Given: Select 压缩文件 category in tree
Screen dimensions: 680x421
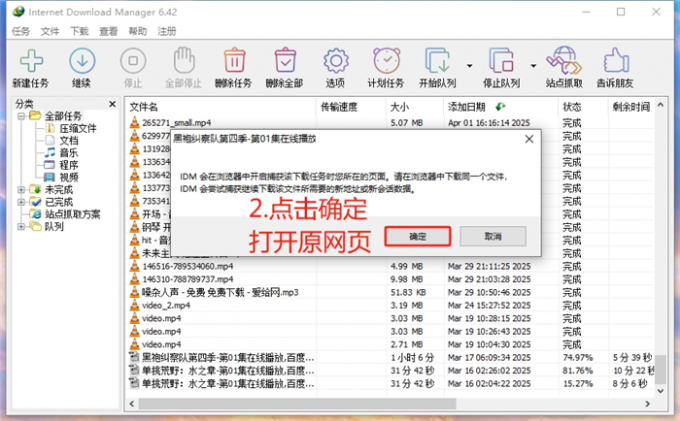Looking at the screenshot, I should (x=78, y=128).
